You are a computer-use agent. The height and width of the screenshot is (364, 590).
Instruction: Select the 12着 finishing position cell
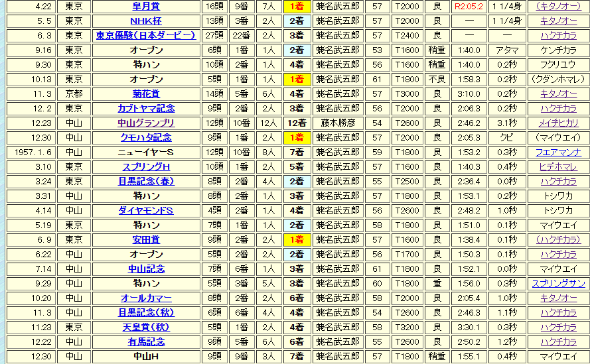click(297, 123)
